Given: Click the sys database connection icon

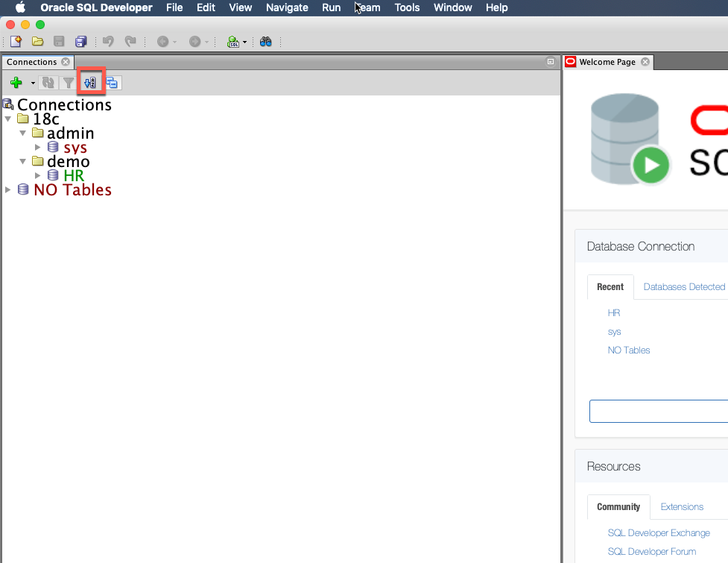Looking at the screenshot, I should pyautogui.click(x=53, y=147).
